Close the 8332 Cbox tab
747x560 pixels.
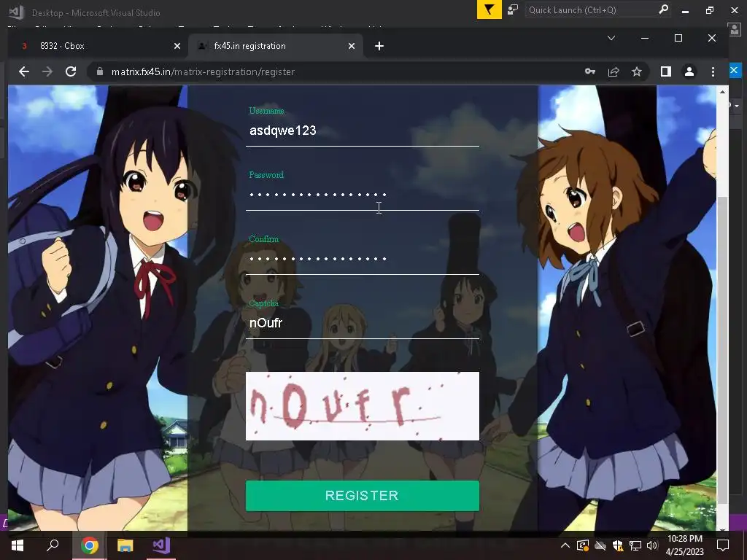[177, 46]
